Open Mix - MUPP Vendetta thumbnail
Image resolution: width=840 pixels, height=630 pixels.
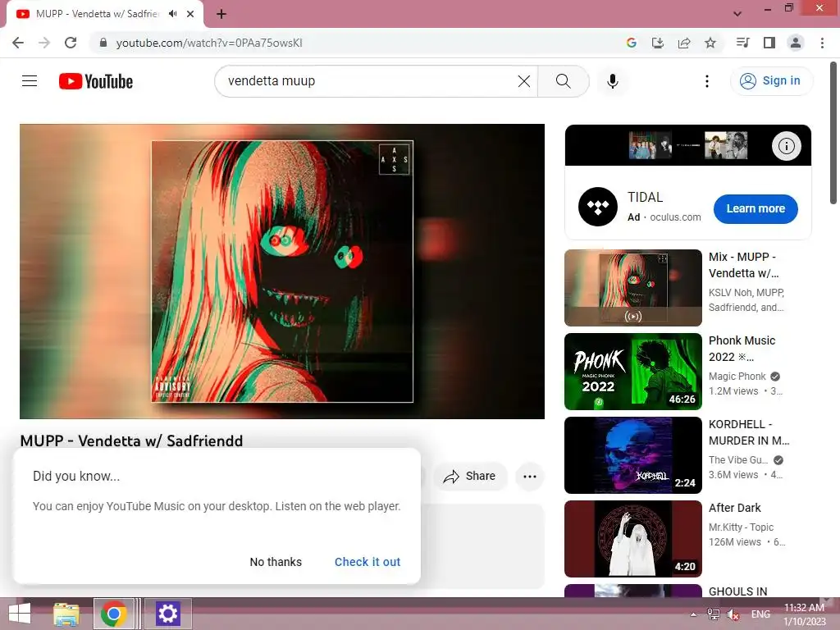pyautogui.click(x=633, y=288)
